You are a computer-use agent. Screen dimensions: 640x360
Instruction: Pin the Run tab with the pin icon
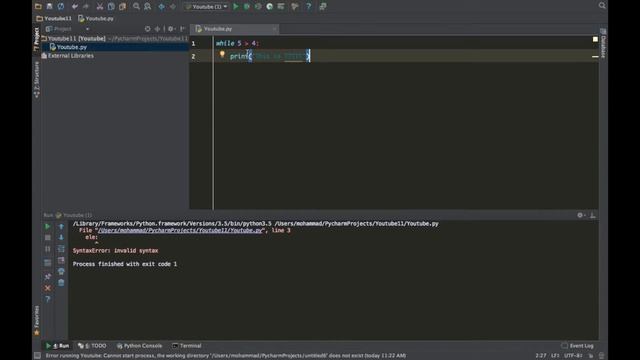[47, 277]
